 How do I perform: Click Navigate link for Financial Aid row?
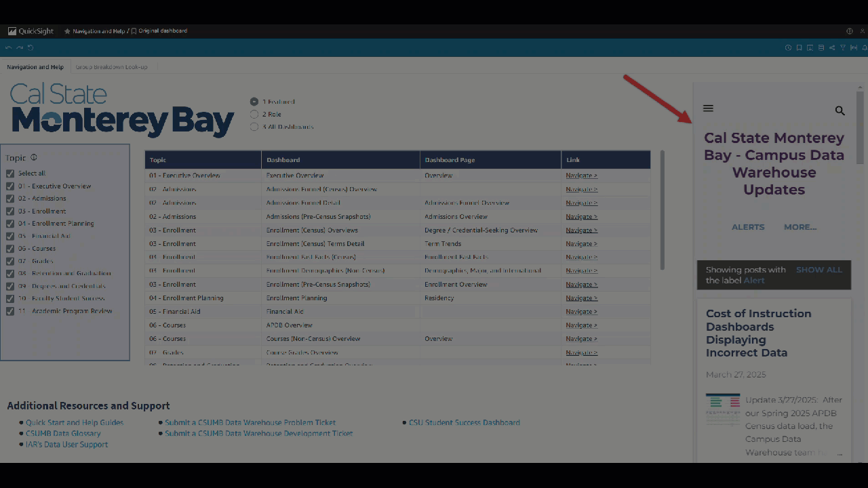(582, 311)
